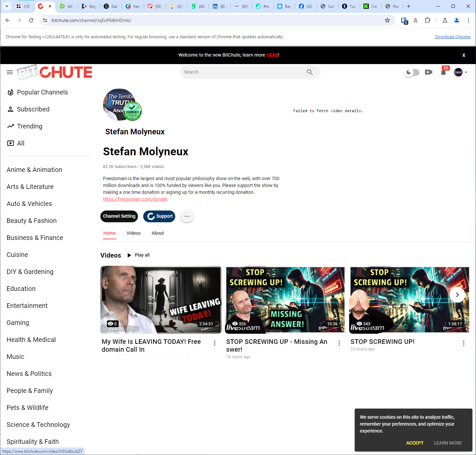This screenshot has height=455, width=476.
Task: Select Entertainment category
Action: [x=27, y=306]
